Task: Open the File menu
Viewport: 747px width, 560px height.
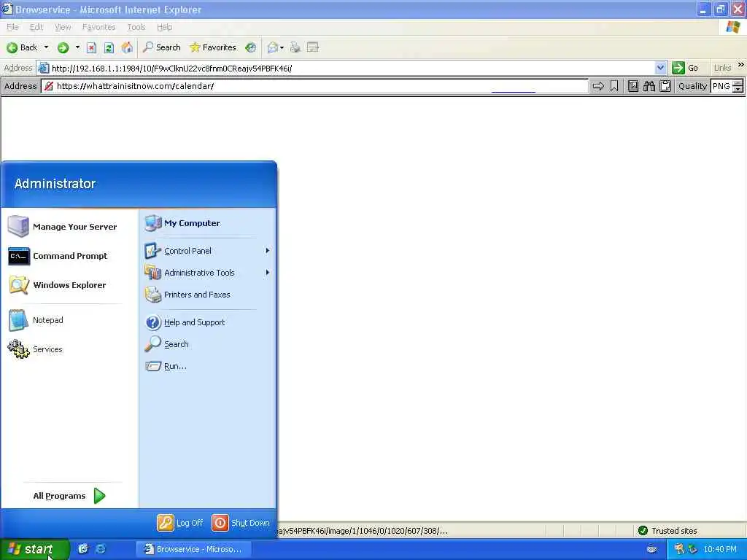Action: click(12, 27)
